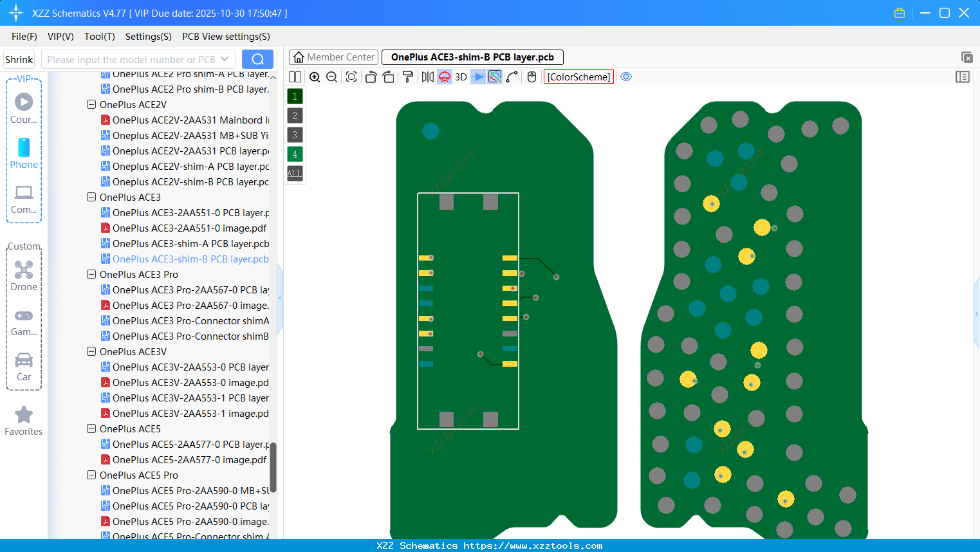980x552 pixels.
Task: Show PCB layer 4
Action: pos(295,154)
